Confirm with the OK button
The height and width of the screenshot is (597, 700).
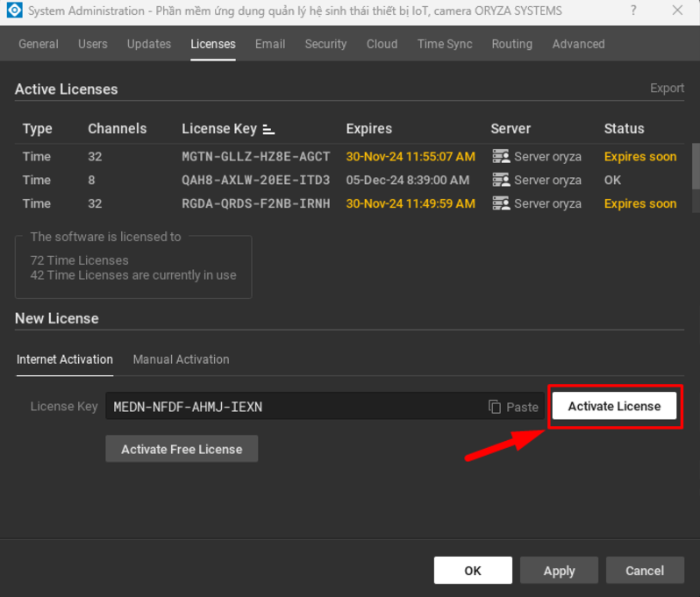click(x=473, y=570)
